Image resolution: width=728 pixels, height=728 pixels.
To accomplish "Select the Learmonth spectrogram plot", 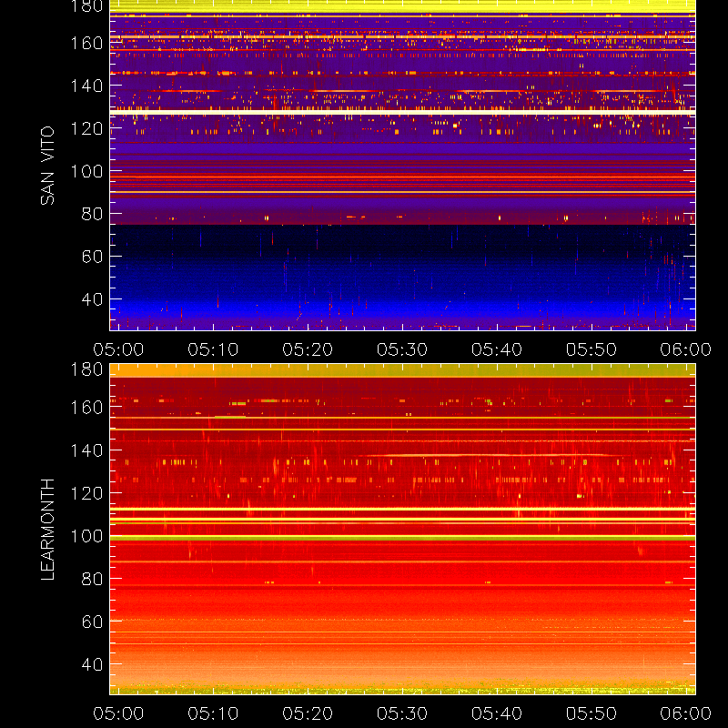I will click(402, 529).
